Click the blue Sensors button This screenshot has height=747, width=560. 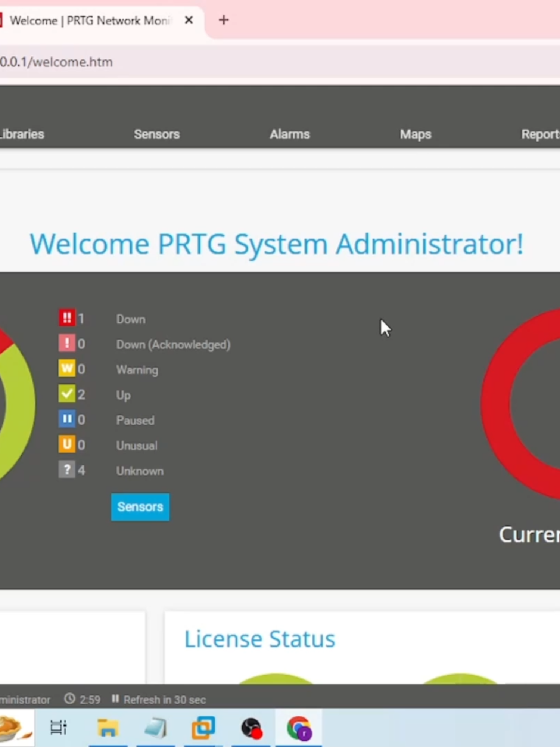coord(140,507)
